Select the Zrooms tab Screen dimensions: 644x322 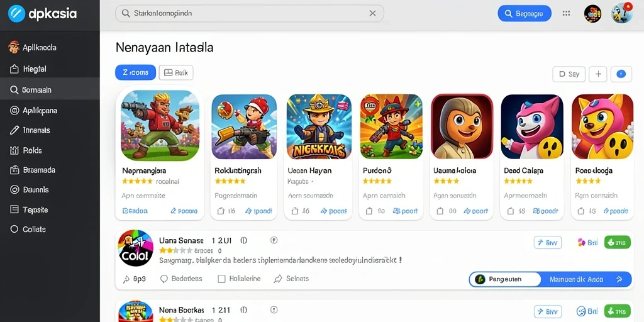point(136,73)
